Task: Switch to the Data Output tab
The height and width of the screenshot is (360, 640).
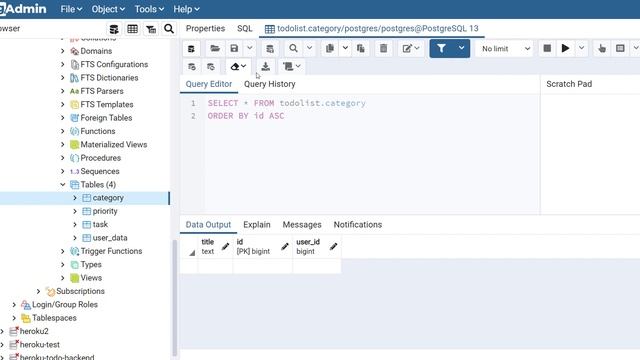Action: click(x=208, y=225)
